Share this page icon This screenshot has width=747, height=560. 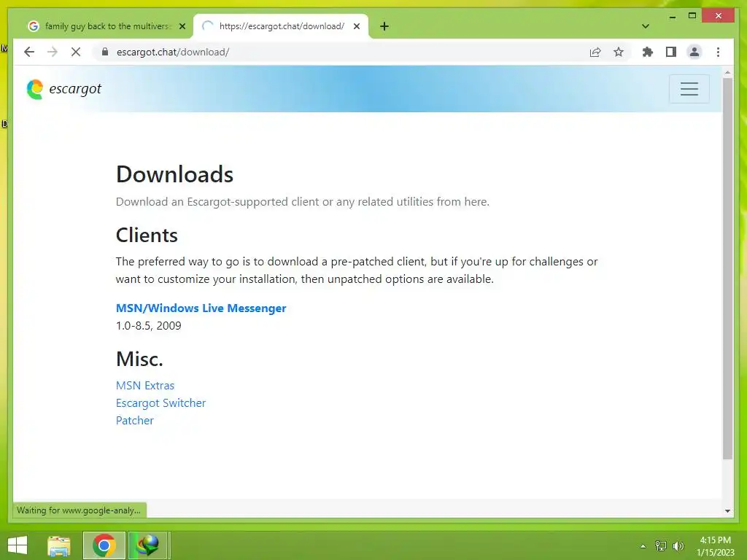coord(595,52)
